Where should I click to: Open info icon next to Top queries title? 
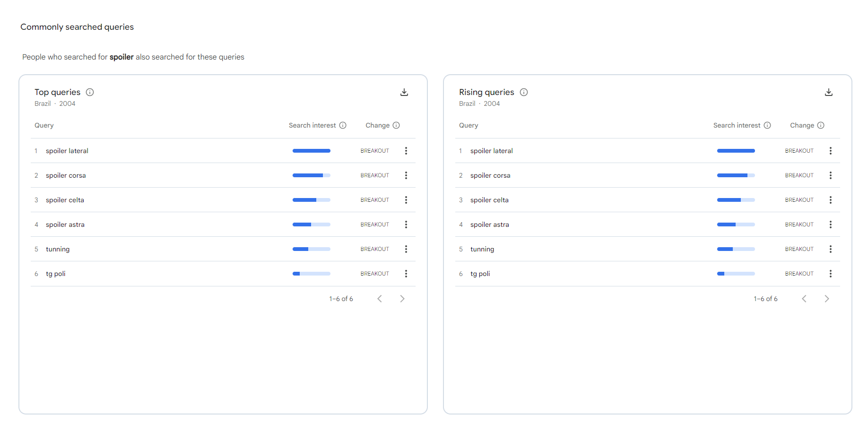pyautogui.click(x=90, y=92)
